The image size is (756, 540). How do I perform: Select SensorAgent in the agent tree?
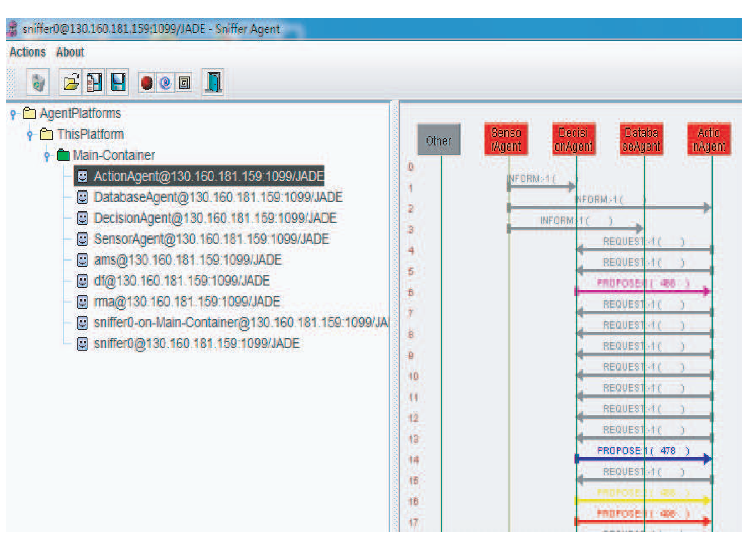click(x=211, y=239)
